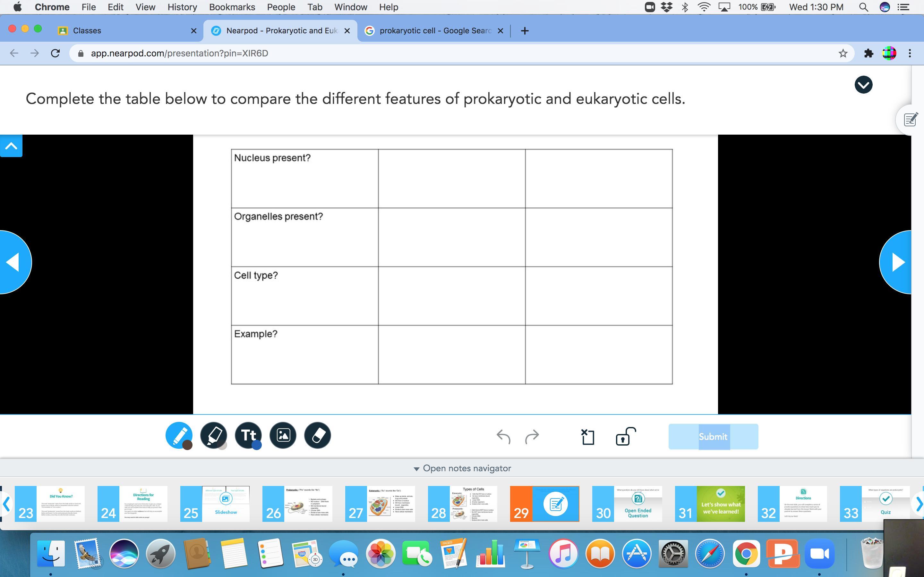The width and height of the screenshot is (924, 577).
Task: Click the redo arrow
Action: (x=532, y=436)
